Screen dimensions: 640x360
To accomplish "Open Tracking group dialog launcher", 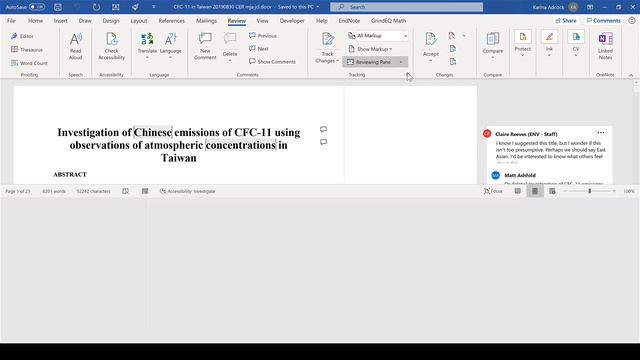I will (x=408, y=75).
